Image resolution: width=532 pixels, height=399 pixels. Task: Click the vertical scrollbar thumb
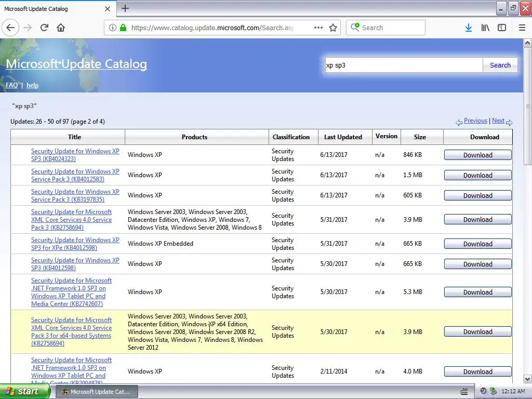pyautogui.click(x=528, y=106)
